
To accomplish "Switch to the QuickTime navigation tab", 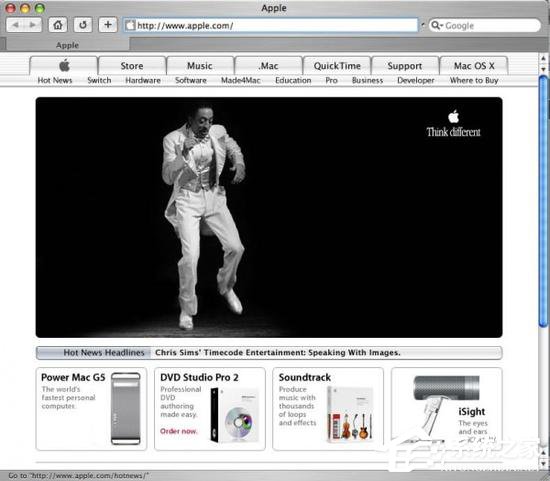I will click(x=337, y=66).
